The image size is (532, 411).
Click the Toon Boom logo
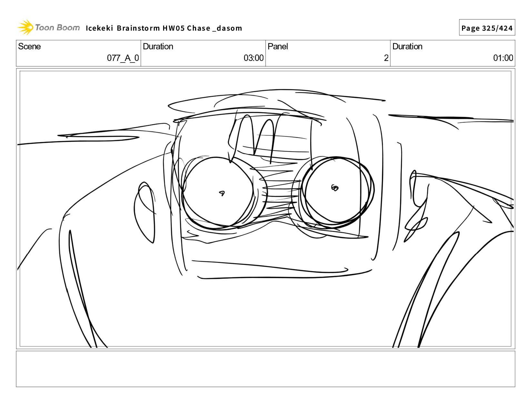(48, 27)
